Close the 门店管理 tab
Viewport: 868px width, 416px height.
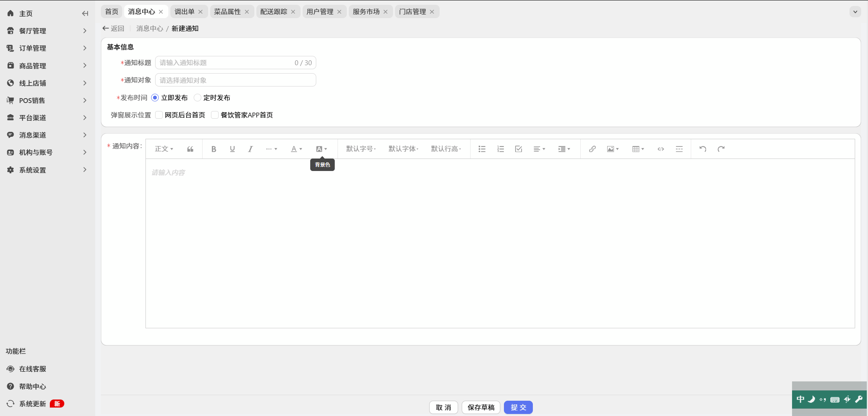tap(432, 12)
